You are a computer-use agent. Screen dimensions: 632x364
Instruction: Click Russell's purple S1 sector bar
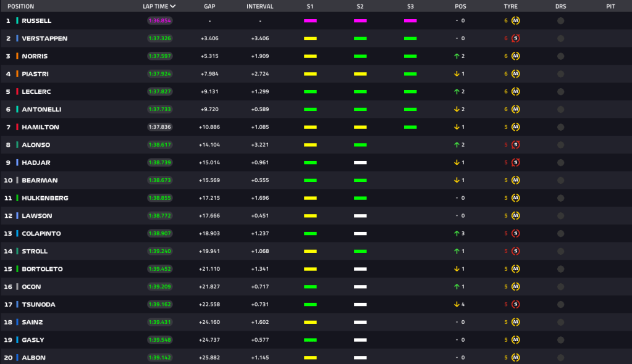tap(310, 20)
